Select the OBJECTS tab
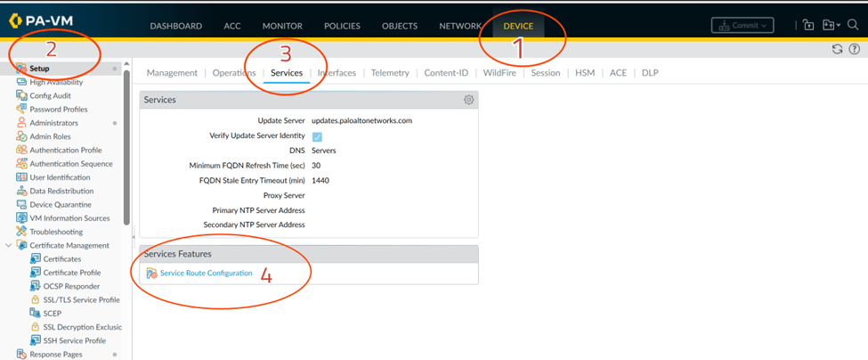868x360 pixels. pos(400,26)
